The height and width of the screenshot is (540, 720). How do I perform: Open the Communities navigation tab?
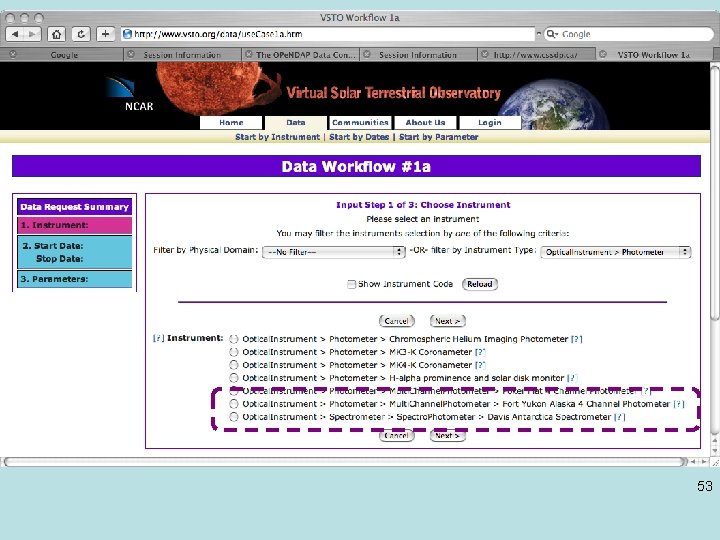(x=360, y=123)
